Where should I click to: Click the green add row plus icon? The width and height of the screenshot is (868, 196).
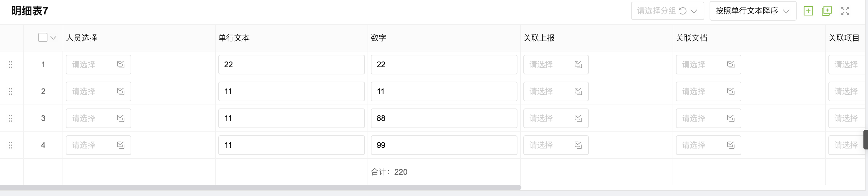pos(808,11)
